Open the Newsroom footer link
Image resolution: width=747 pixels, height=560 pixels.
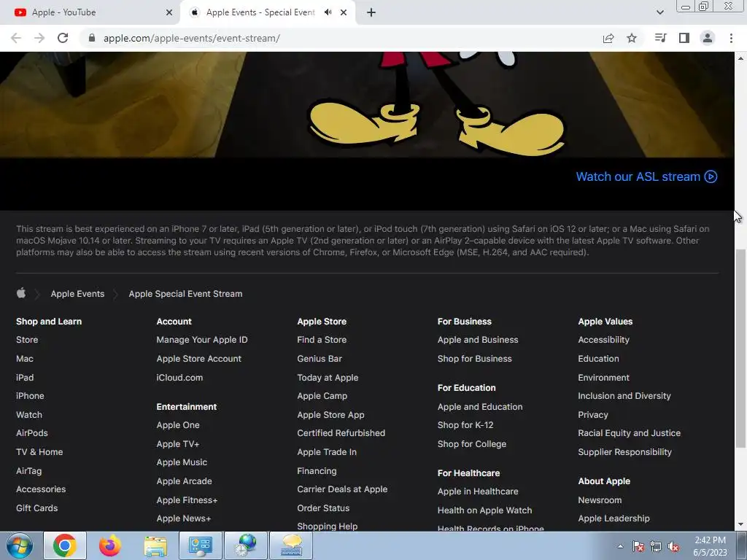coord(600,500)
